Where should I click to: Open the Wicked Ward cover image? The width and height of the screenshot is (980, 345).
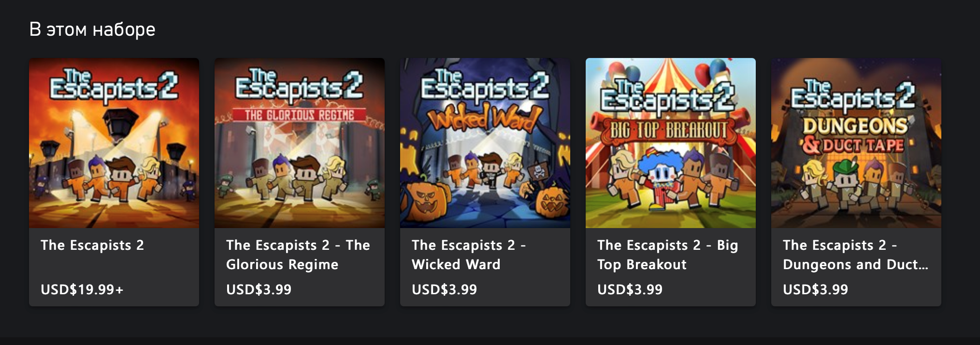coord(485,143)
